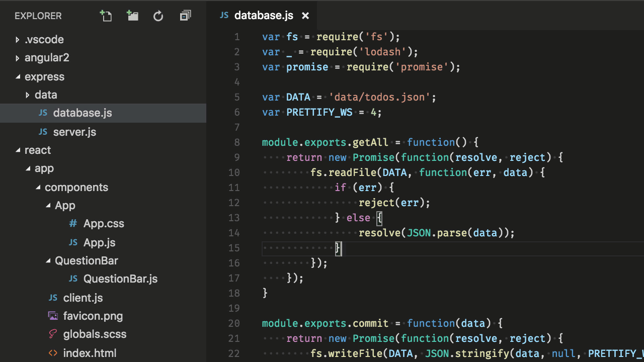Click the image icon beside favicon.png
Screen dimensions: 644x362
53,316
